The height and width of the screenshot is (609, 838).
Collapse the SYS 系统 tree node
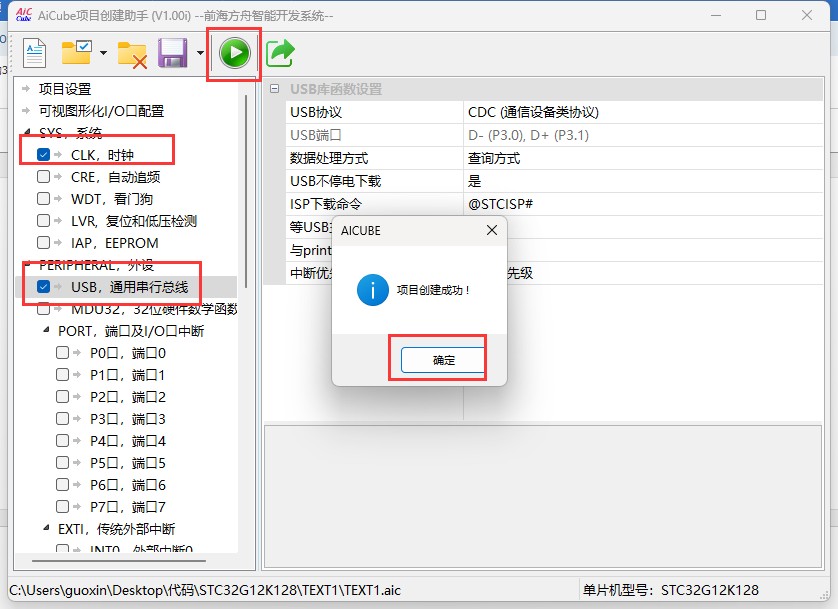point(27,132)
